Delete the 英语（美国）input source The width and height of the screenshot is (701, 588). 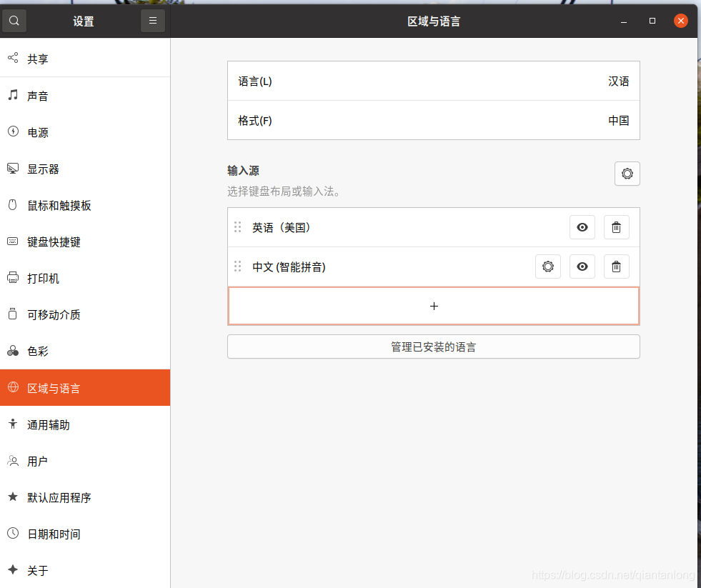pos(616,227)
